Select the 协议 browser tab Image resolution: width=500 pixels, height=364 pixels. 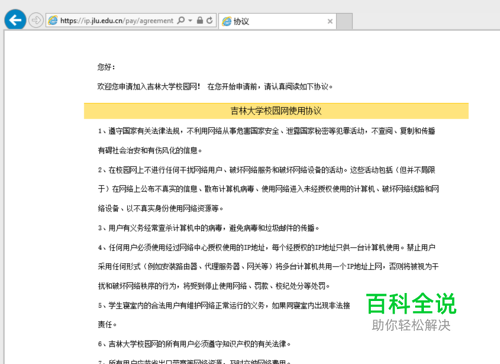coord(277,21)
